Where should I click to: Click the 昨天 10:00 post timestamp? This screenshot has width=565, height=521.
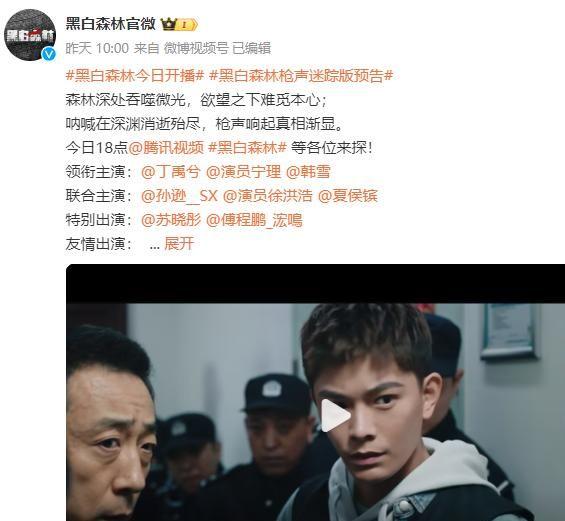[x=97, y=48]
